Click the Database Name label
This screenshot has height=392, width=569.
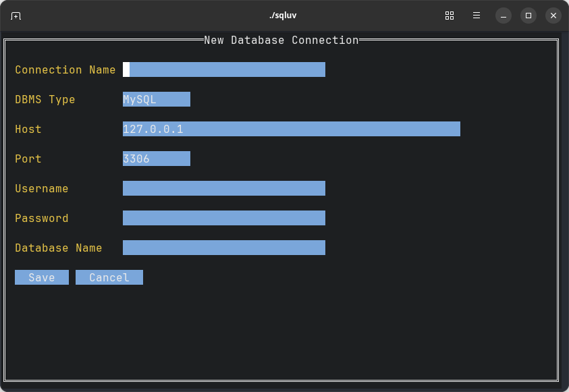(59, 248)
